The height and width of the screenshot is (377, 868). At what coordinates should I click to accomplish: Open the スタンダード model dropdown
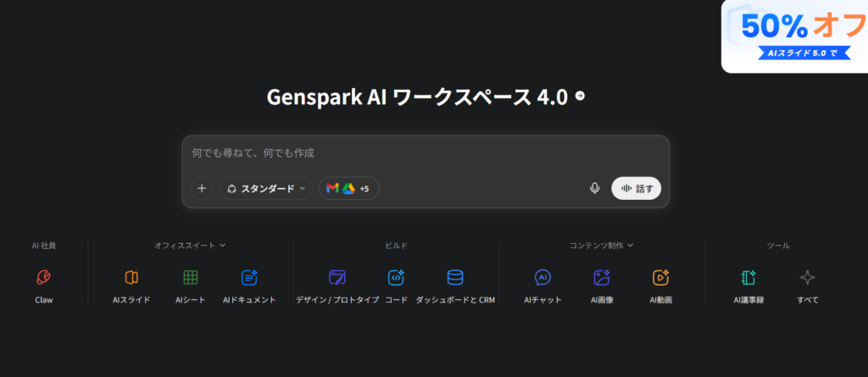click(266, 188)
